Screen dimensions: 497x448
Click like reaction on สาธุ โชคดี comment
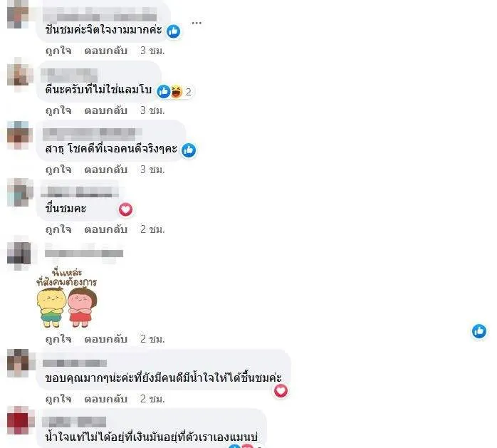pyautogui.click(x=189, y=150)
